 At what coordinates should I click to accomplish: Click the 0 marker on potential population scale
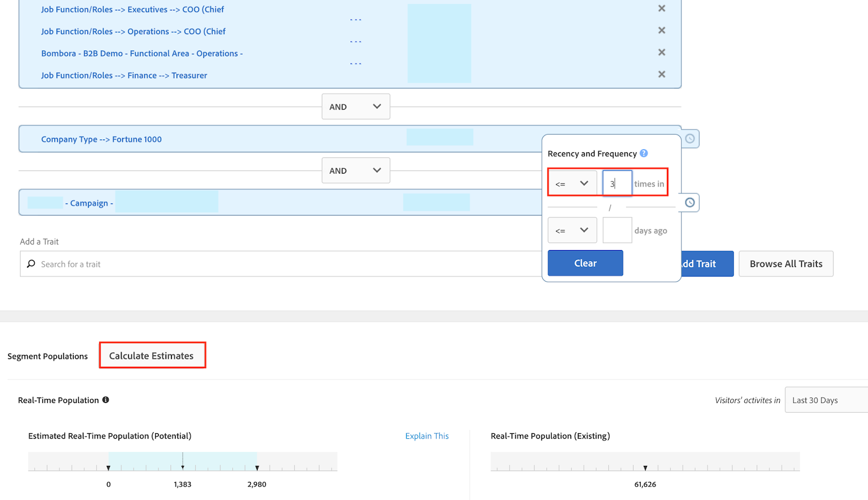pos(108,467)
